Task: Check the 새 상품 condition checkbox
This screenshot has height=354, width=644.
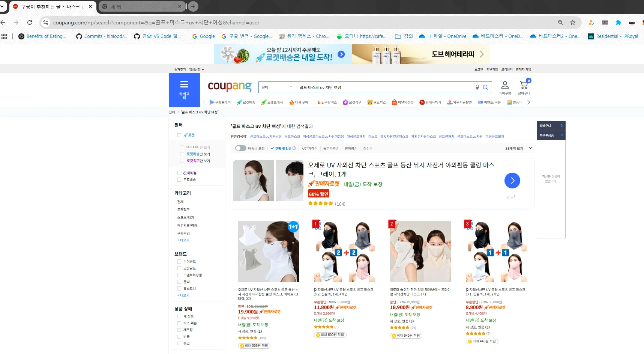Action: pos(179,316)
